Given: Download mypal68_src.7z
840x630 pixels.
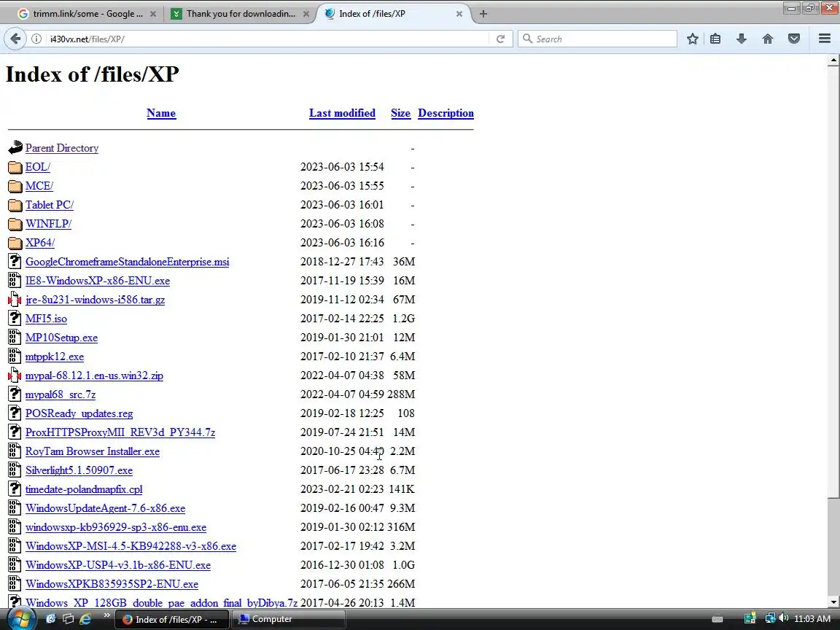Looking at the screenshot, I should click(x=61, y=394).
